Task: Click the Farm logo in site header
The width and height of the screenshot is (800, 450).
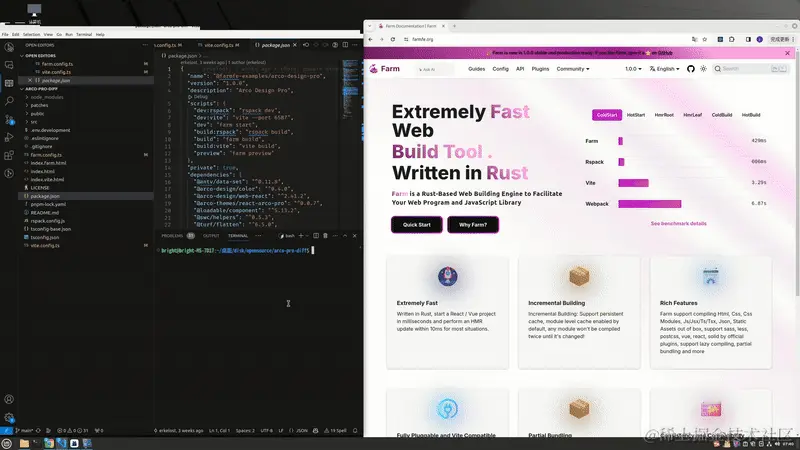Action: point(385,69)
